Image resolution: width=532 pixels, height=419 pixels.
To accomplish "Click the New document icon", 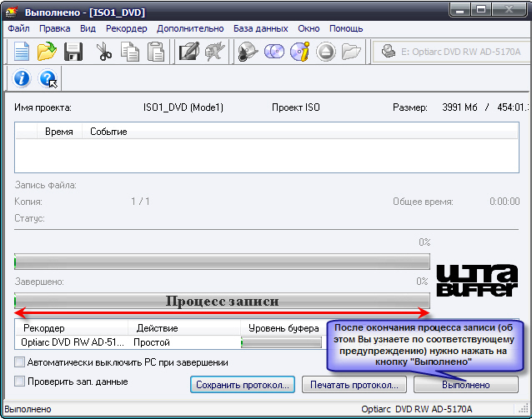I will tap(21, 52).
